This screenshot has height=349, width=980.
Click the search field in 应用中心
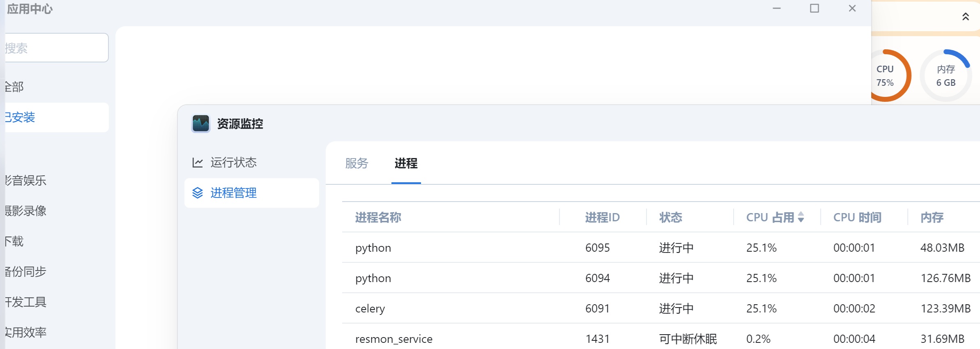[x=57, y=48]
